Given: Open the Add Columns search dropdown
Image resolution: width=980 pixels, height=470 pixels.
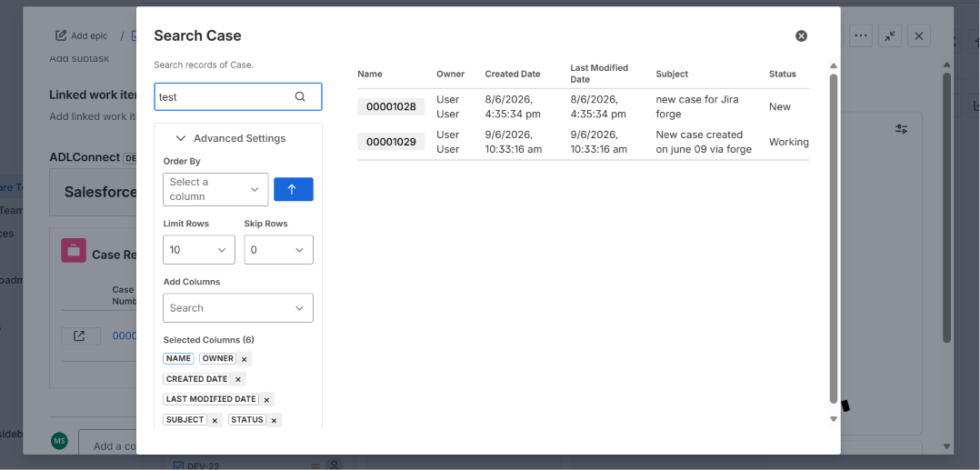Looking at the screenshot, I should click(x=238, y=308).
